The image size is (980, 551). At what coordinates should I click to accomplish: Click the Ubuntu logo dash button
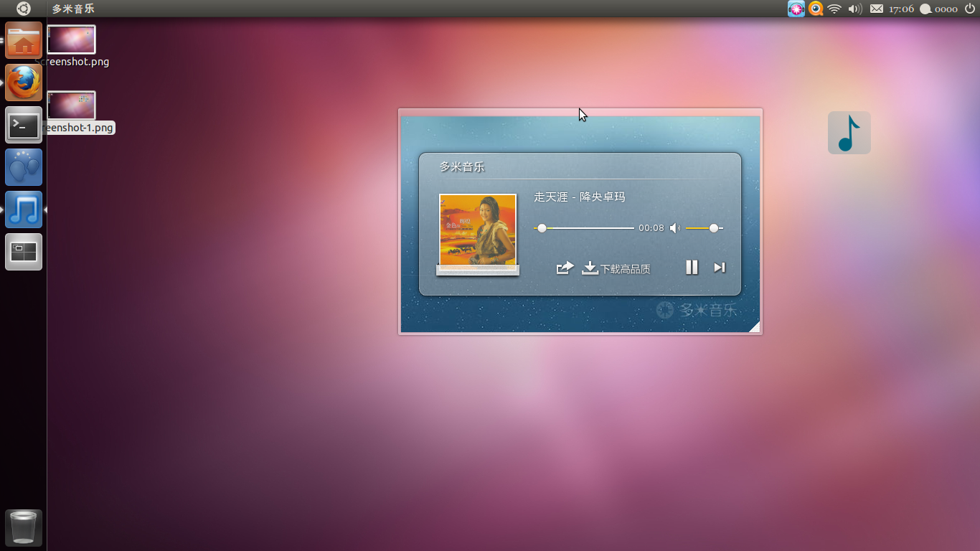pyautogui.click(x=24, y=9)
